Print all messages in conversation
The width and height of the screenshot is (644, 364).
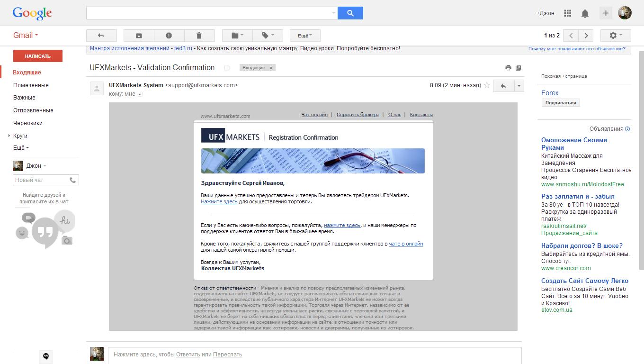pyautogui.click(x=508, y=68)
